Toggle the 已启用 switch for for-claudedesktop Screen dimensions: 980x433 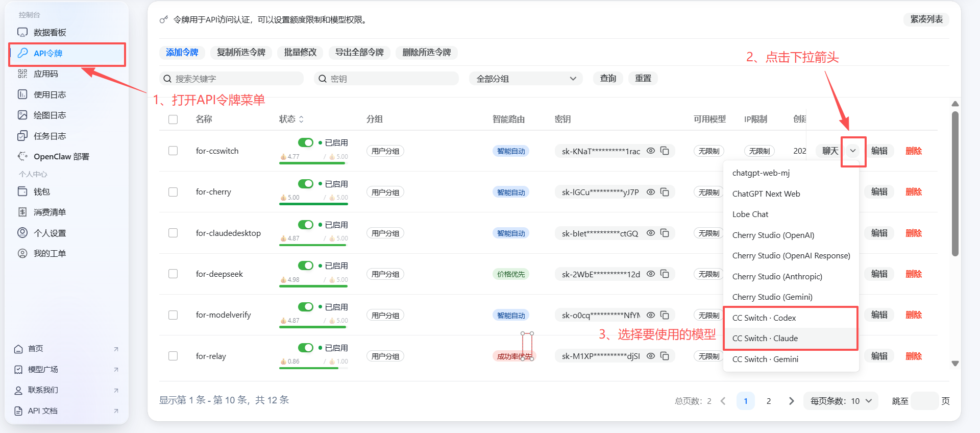coord(306,225)
